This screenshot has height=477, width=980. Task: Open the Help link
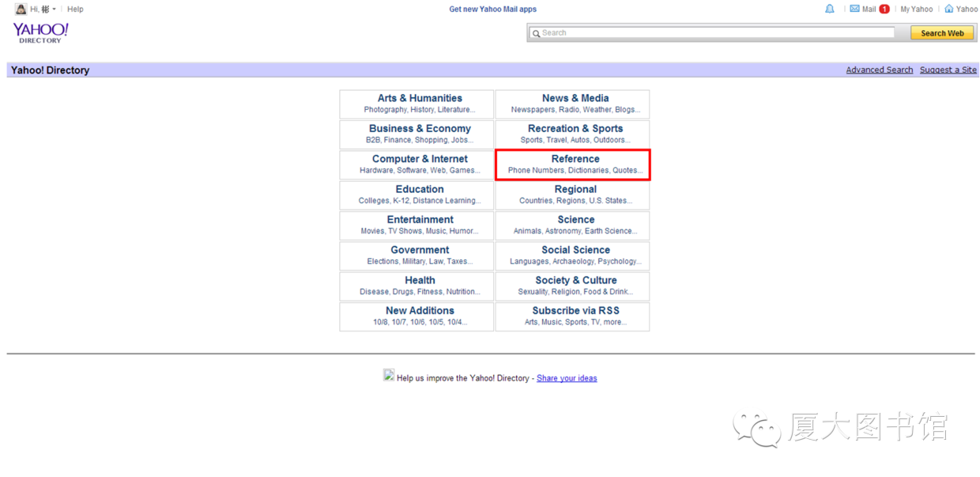[75, 9]
